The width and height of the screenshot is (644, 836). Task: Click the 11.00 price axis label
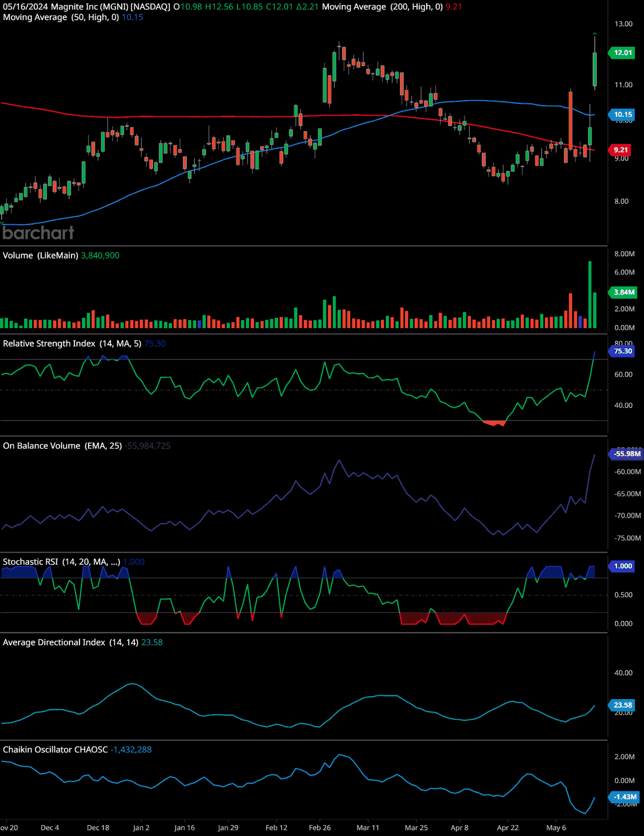[x=623, y=85]
